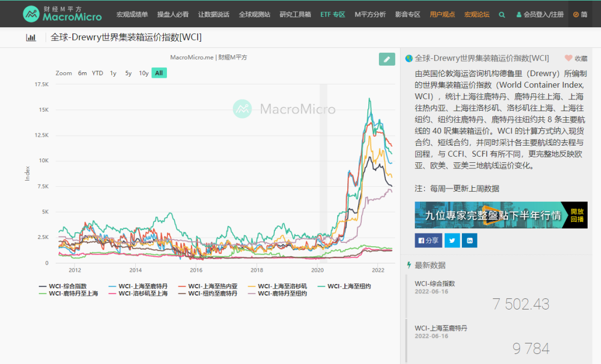This screenshot has width=601, height=364.
Task: Open the ETF 专区 menu
Action: 333,14
